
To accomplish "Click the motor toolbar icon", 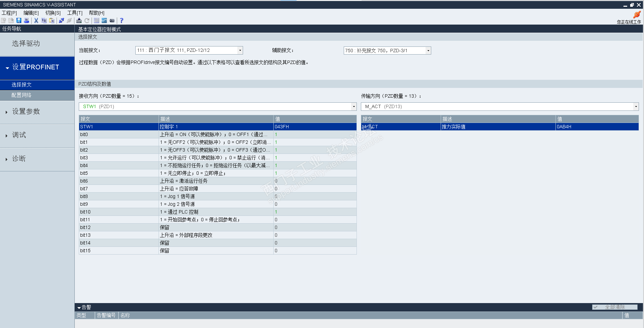I will click(x=112, y=21).
